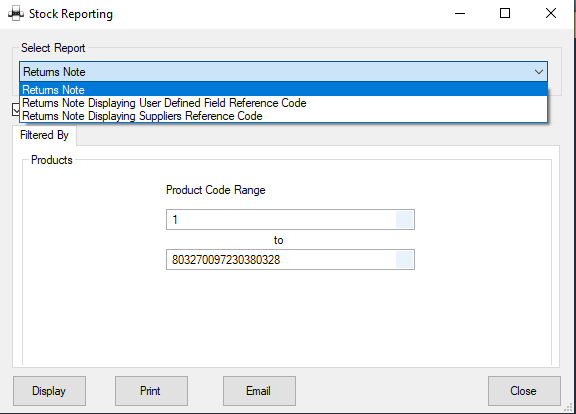This screenshot has width=576, height=414.
Task: Click the Display button
Action: click(50, 391)
